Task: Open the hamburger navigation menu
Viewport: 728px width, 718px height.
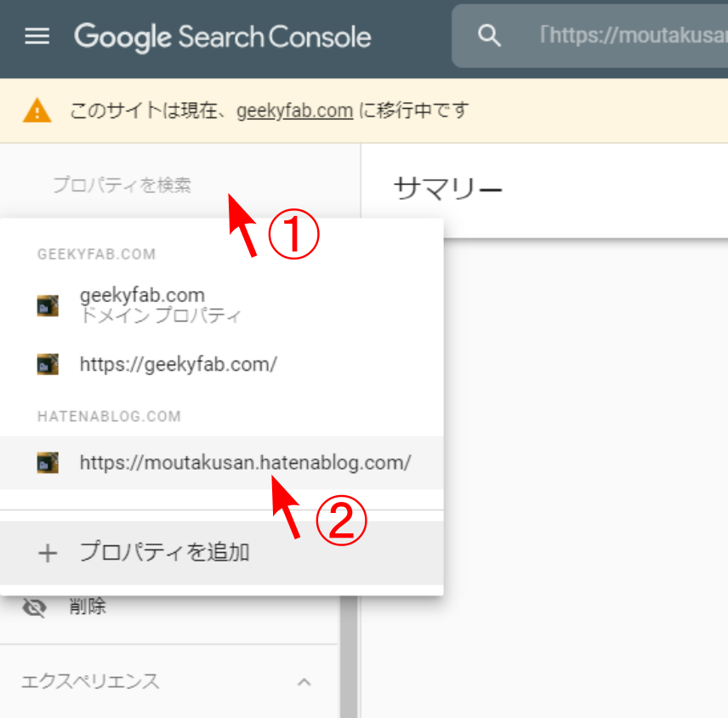Action: coord(36,36)
